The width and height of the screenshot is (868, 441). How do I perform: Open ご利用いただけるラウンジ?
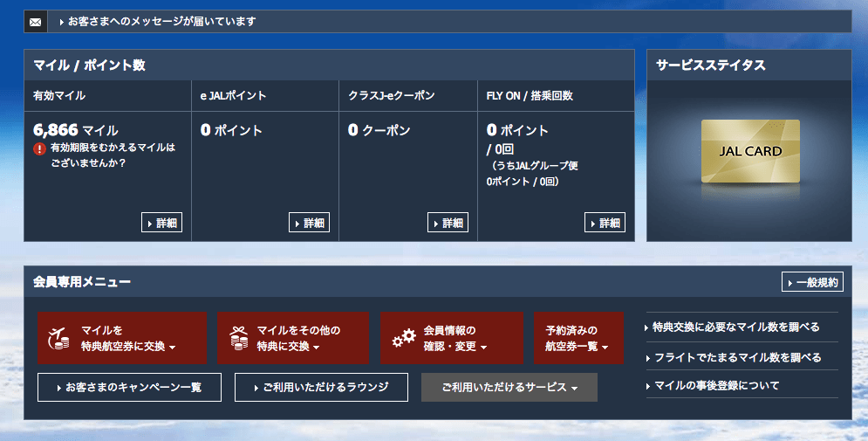point(322,387)
